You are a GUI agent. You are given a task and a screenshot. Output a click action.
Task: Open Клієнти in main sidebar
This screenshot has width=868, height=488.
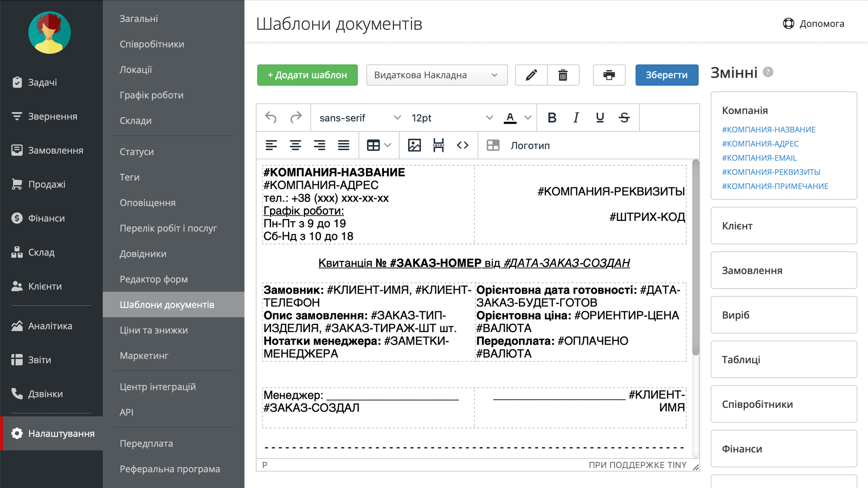[x=51, y=286]
